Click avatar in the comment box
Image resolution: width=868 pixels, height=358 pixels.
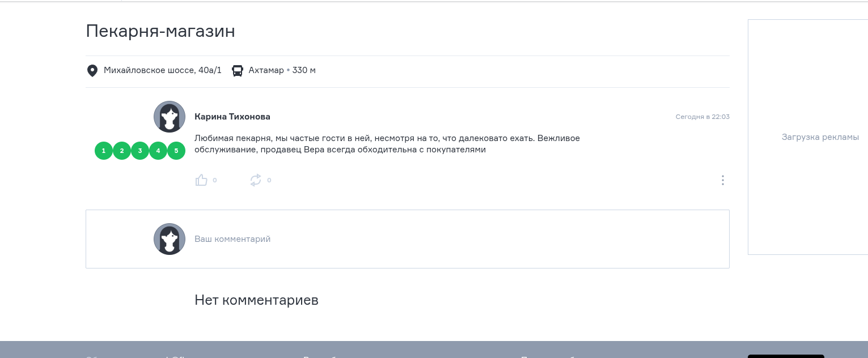[x=170, y=239]
